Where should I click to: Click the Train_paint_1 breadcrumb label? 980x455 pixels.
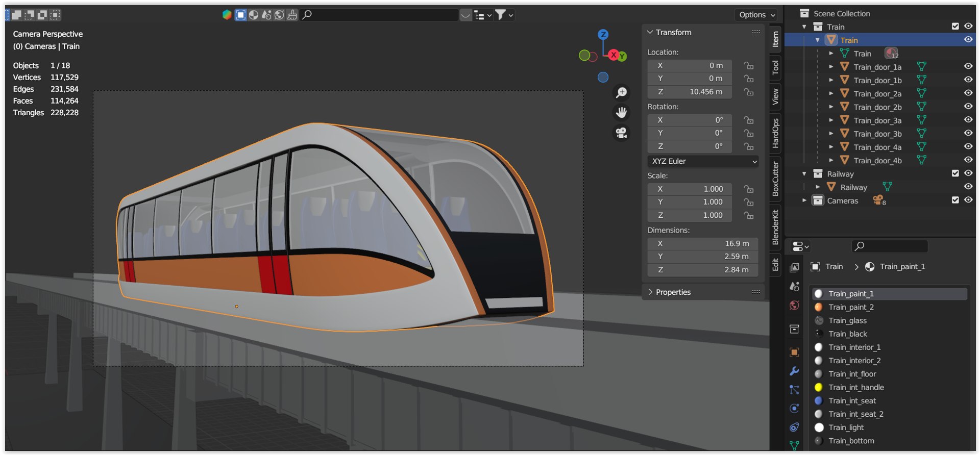tap(902, 267)
